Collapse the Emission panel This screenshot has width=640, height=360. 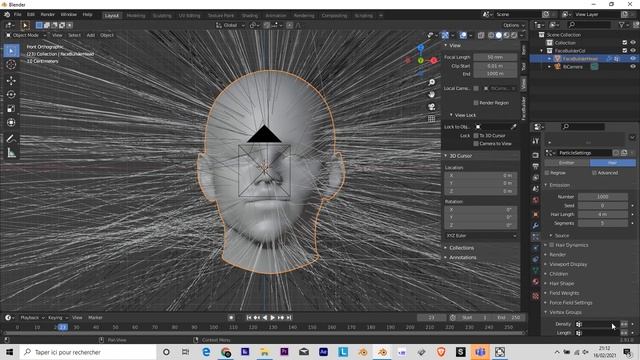point(559,185)
